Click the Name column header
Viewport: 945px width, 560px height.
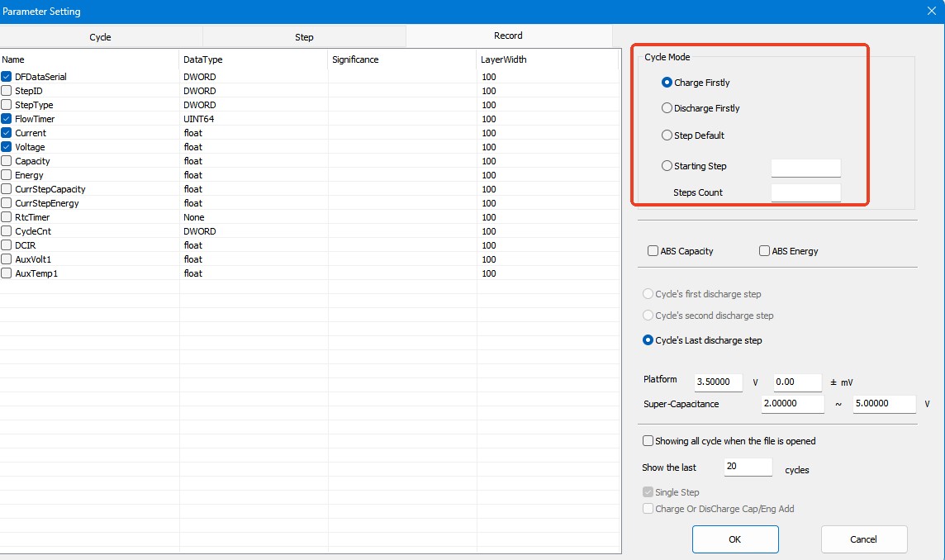[x=89, y=59]
